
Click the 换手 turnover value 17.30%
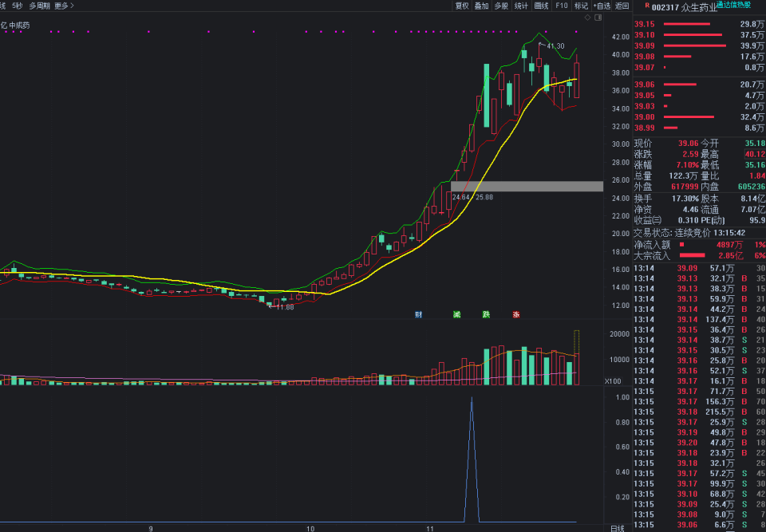[685, 199]
